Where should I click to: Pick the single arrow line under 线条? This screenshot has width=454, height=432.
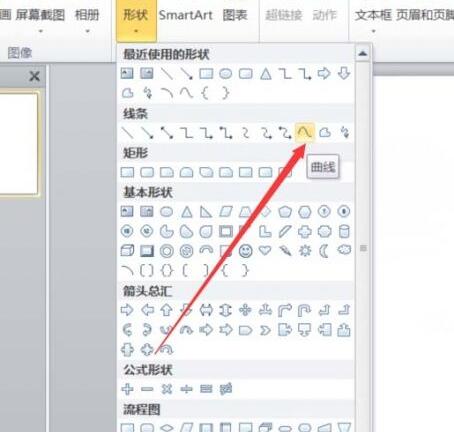click(x=147, y=133)
